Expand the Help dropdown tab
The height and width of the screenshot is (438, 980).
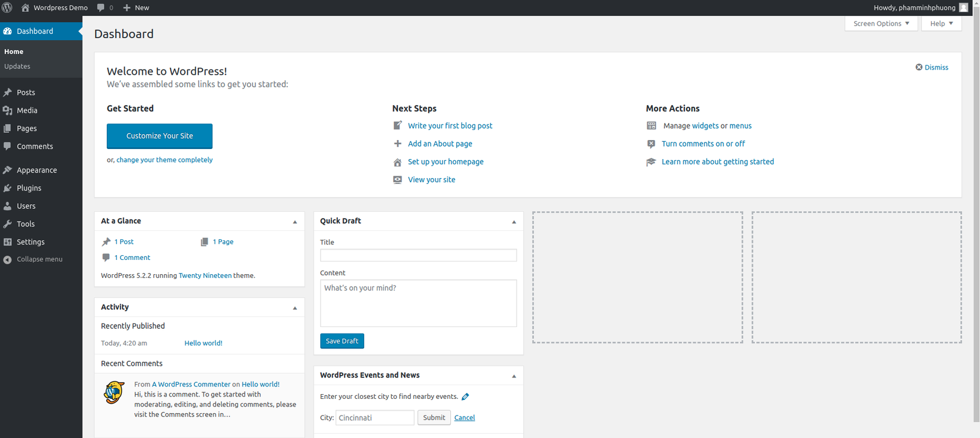941,24
